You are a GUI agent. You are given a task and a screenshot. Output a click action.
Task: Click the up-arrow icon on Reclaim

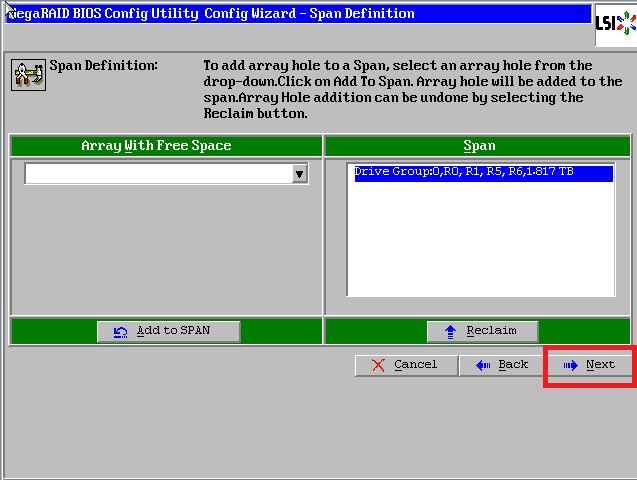(x=451, y=331)
